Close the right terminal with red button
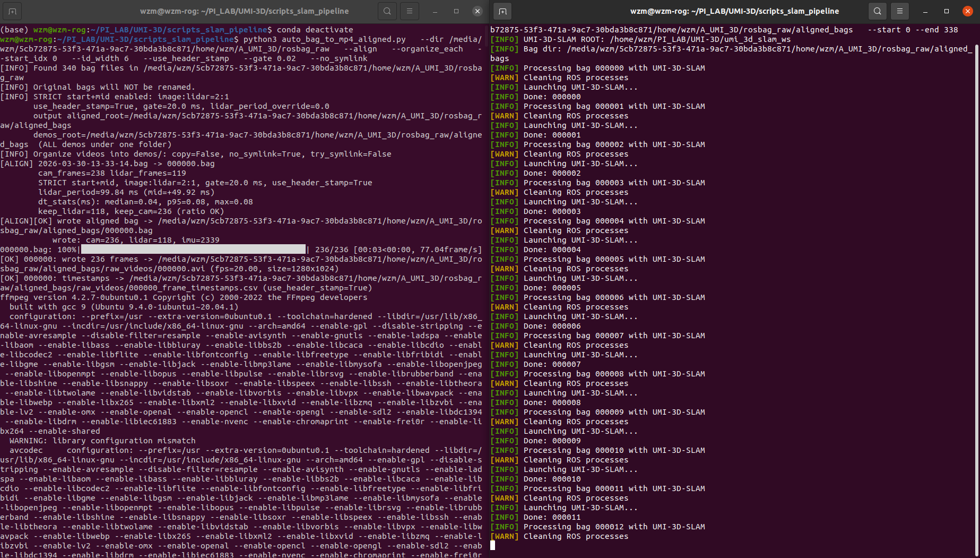 pyautogui.click(x=968, y=11)
